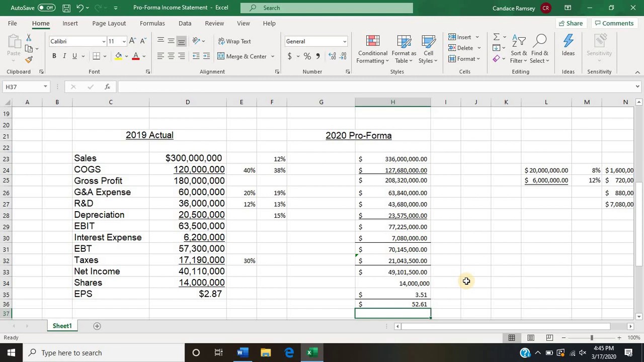Click the Search box in title bar
644x362 pixels.
click(327, 8)
